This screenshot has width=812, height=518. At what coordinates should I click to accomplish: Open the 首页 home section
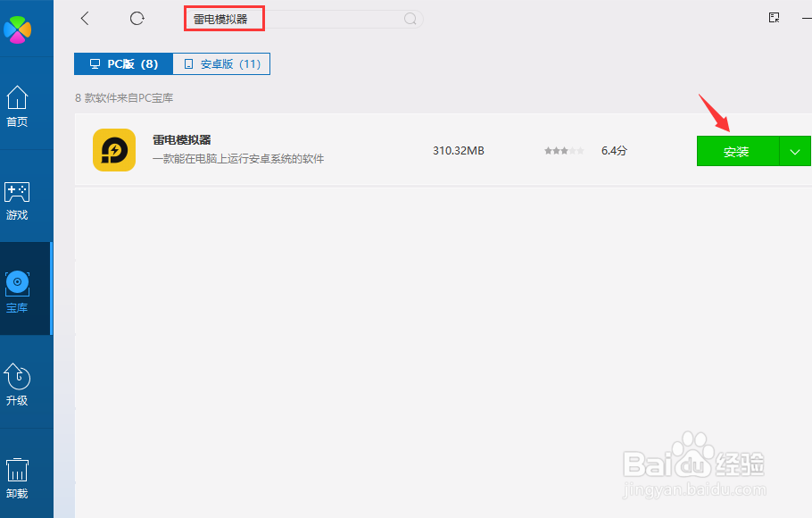pyautogui.click(x=17, y=105)
